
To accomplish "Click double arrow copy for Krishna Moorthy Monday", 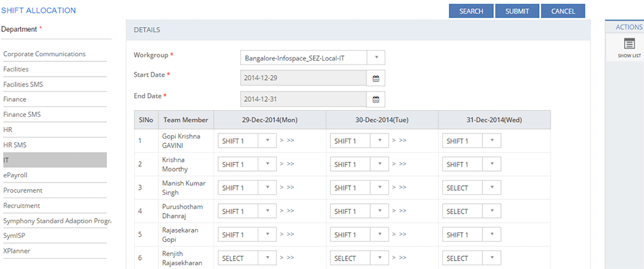I will click(290, 164).
